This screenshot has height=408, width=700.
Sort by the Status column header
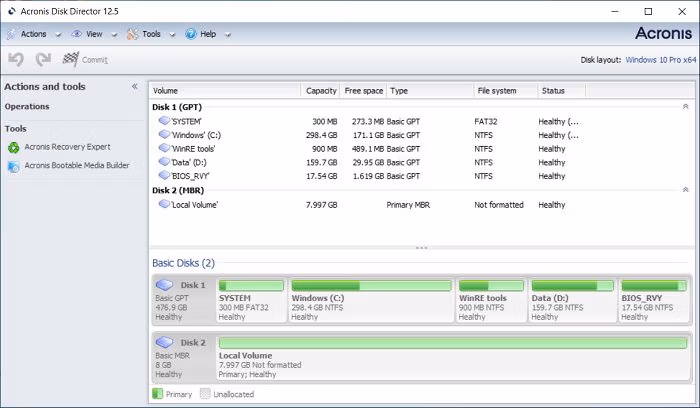562,91
